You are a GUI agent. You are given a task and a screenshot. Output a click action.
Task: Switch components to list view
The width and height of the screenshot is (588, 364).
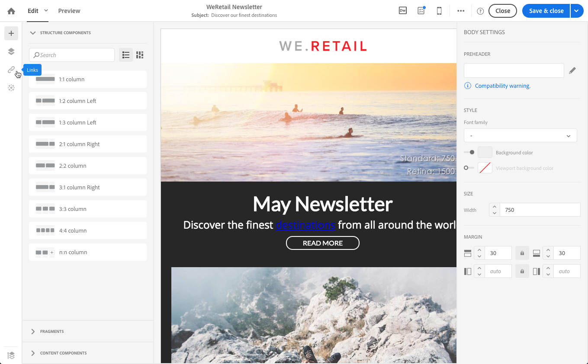coord(126,55)
